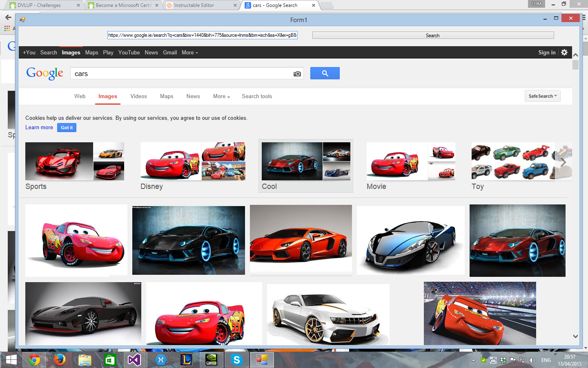
Task: Switch to the Maps results tab
Action: pyautogui.click(x=167, y=96)
